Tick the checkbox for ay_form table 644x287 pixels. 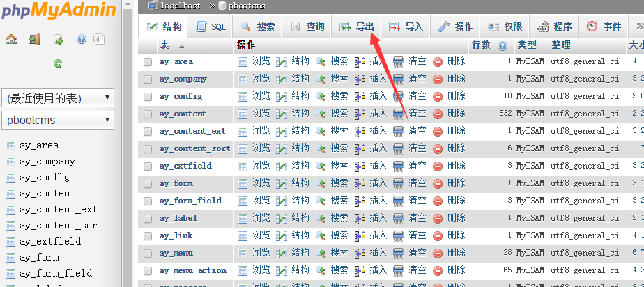pyautogui.click(x=148, y=183)
